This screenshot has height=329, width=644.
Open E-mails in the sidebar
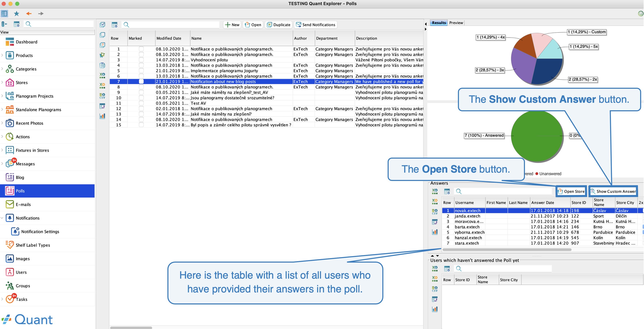pyautogui.click(x=48, y=205)
